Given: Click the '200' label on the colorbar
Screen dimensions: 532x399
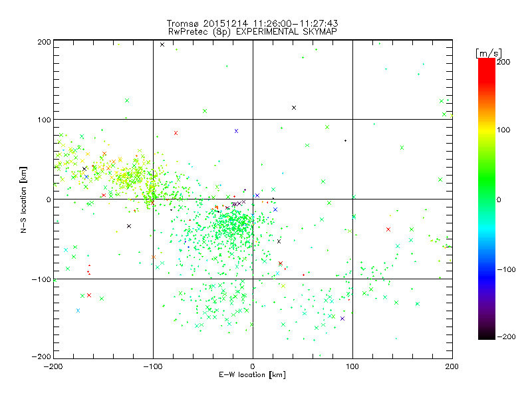Looking at the screenshot, I should coord(503,62).
